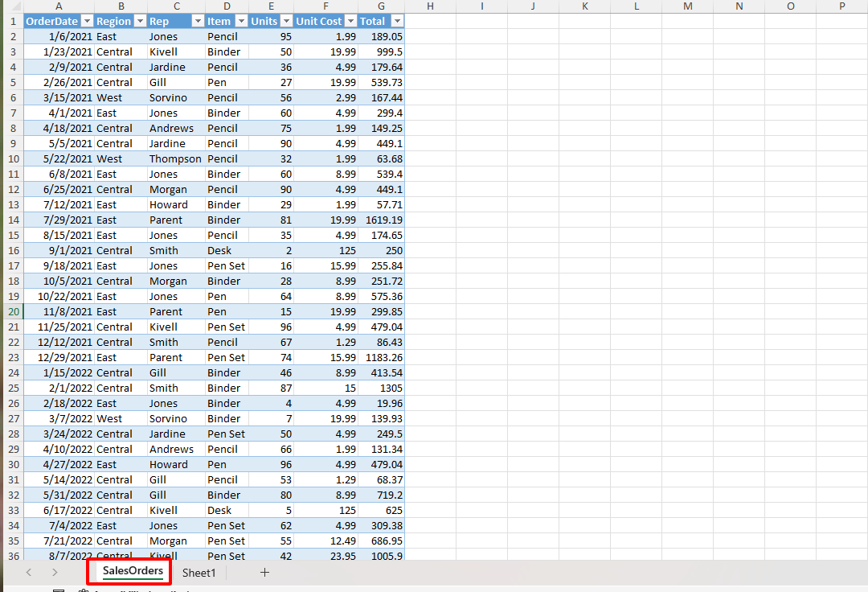Select the total cell 19.96

click(382, 404)
